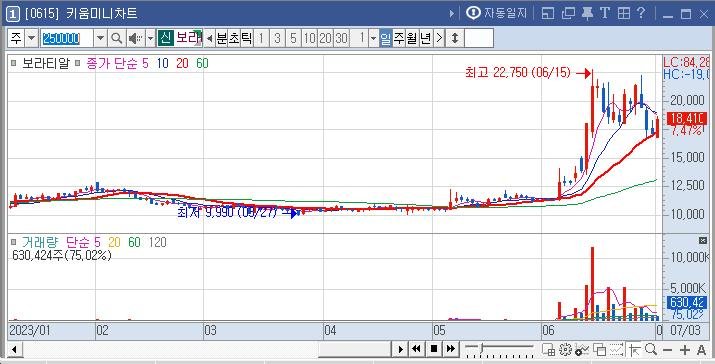
Task: Click the bottom magnifier zoom icon
Action: tap(651, 349)
